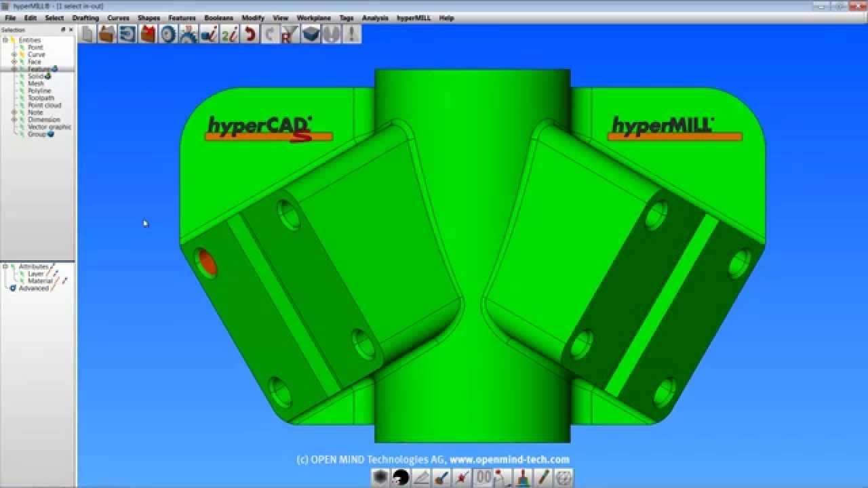This screenshot has width=868, height=488.
Task: Open the Analysis menu
Action: pos(375,18)
